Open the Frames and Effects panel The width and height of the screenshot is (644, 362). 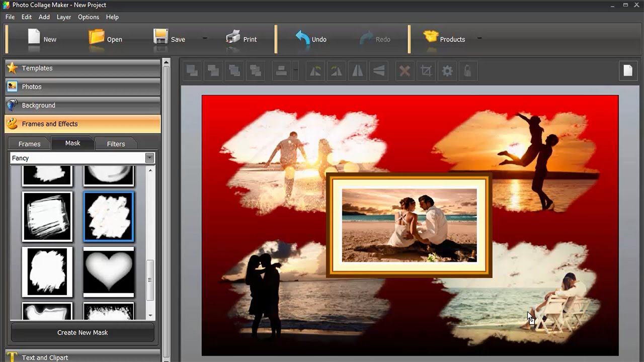(49, 124)
